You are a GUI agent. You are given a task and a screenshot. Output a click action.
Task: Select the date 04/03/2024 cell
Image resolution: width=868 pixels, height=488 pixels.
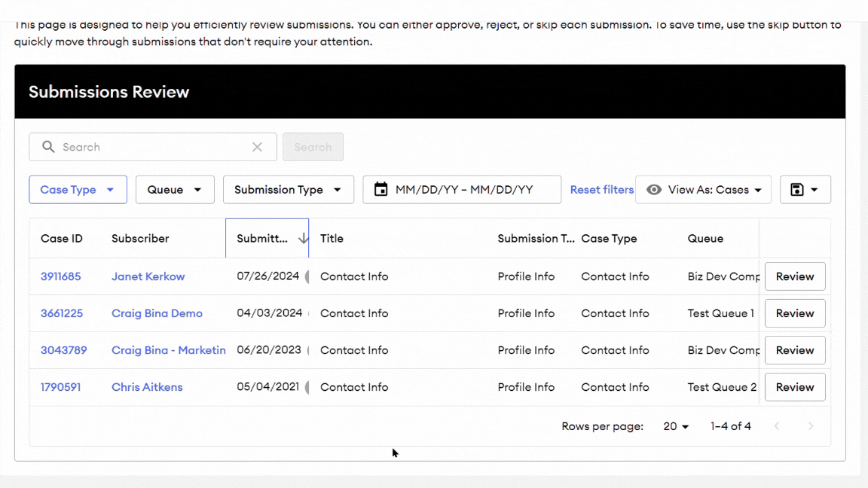[x=270, y=313]
